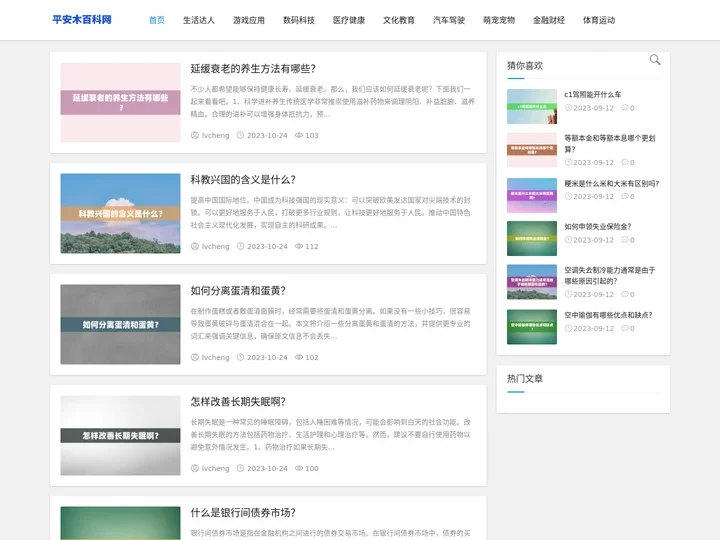Click the sky 科教兴国 article thumbnail
720x540 pixels.
point(120,214)
